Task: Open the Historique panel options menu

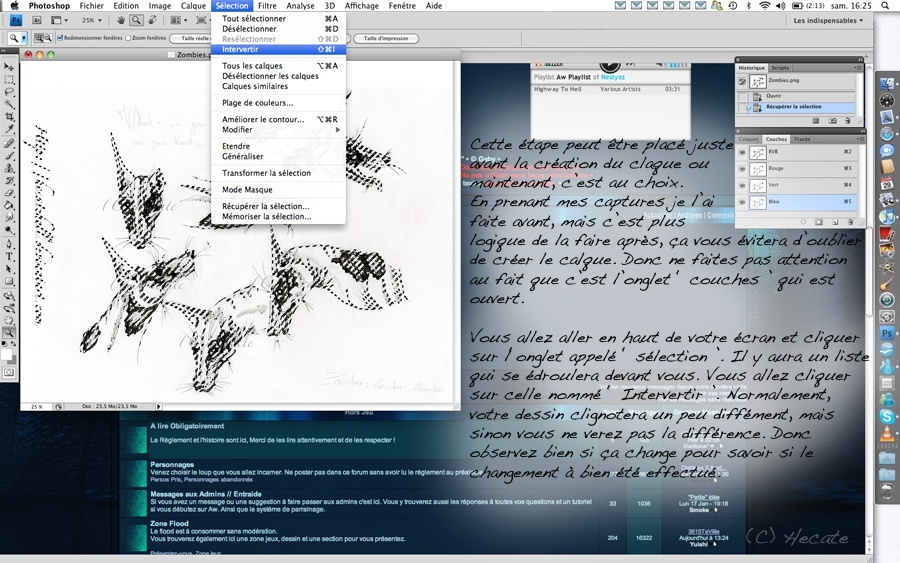Action: coord(859,68)
